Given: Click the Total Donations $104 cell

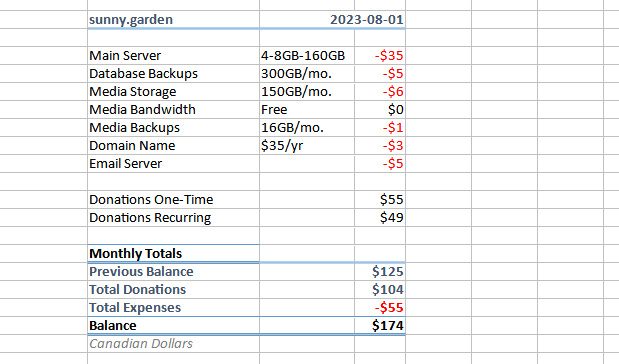Looking at the screenshot, I should tap(380, 289).
